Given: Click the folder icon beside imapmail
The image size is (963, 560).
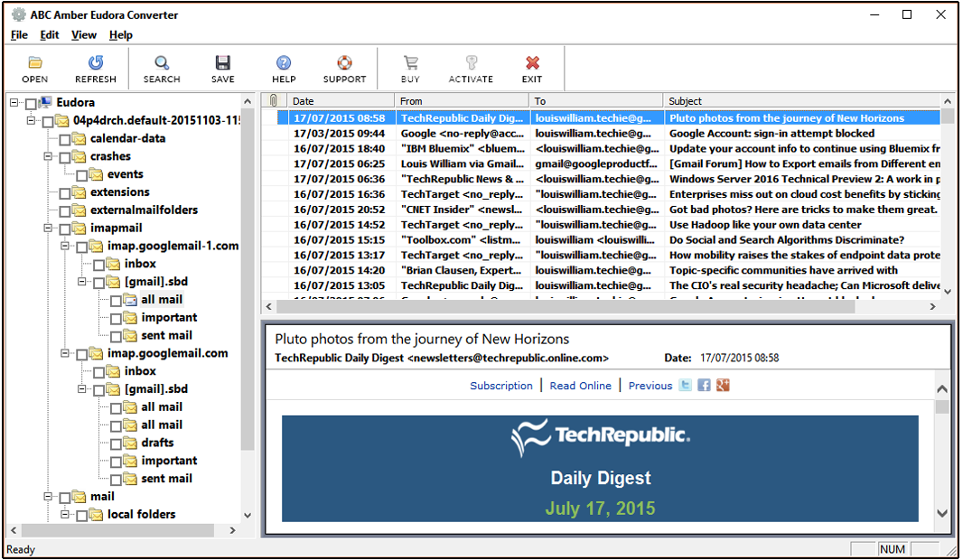Looking at the screenshot, I should click(79, 229).
